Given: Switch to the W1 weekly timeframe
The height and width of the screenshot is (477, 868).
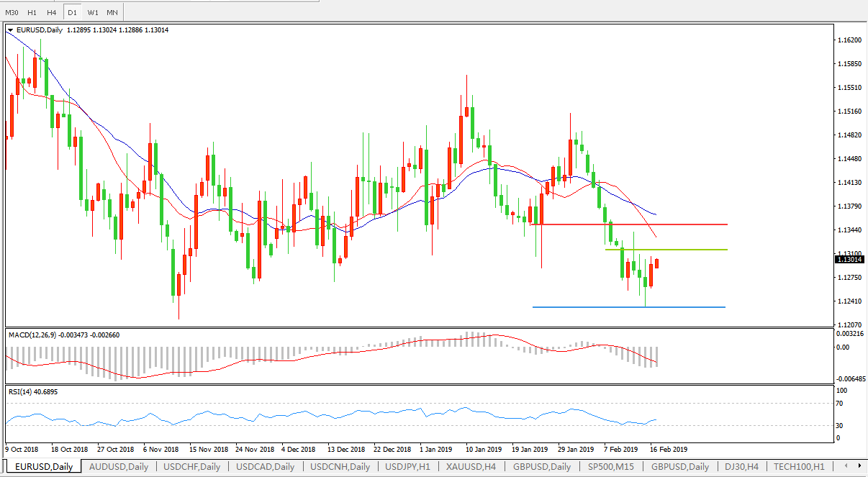Looking at the screenshot, I should point(93,12).
